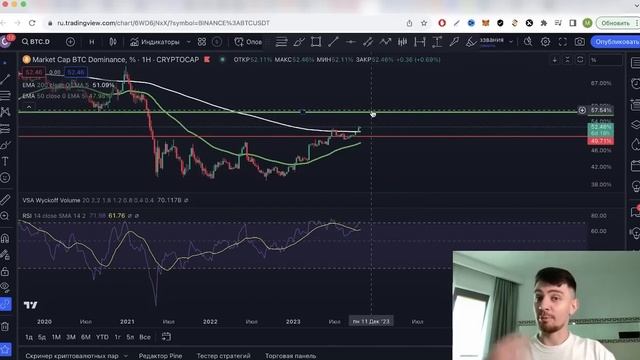
Task: Select the zigzag path tool in top toolbar
Action: click(385, 42)
